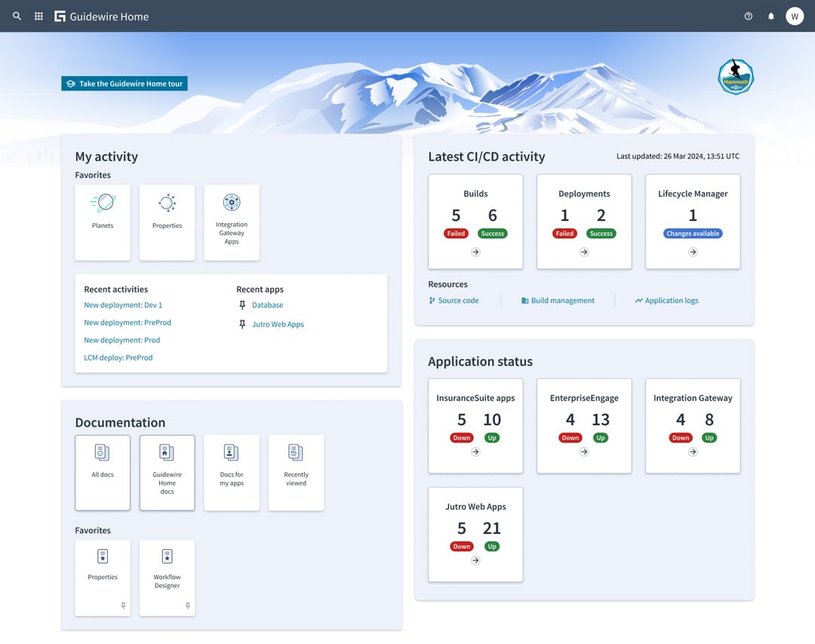Toggle the pin beside Database
The width and height of the screenshot is (815, 644).
click(242, 305)
